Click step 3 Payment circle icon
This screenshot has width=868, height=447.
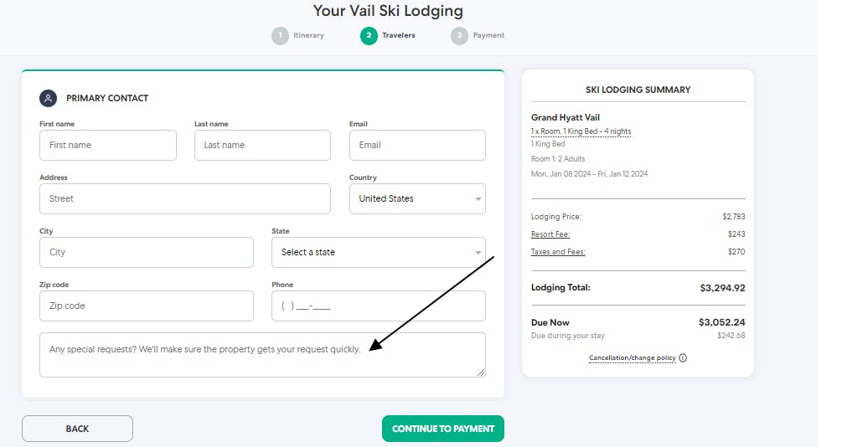click(x=459, y=36)
